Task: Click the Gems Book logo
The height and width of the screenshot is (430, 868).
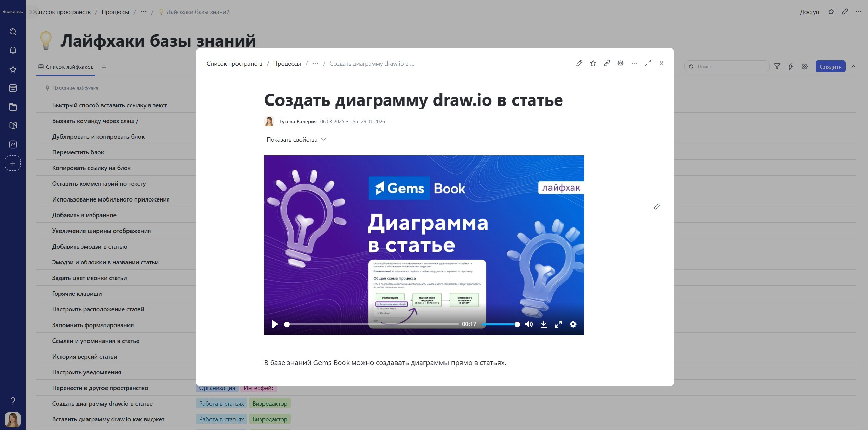Action: tap(13, 12)
